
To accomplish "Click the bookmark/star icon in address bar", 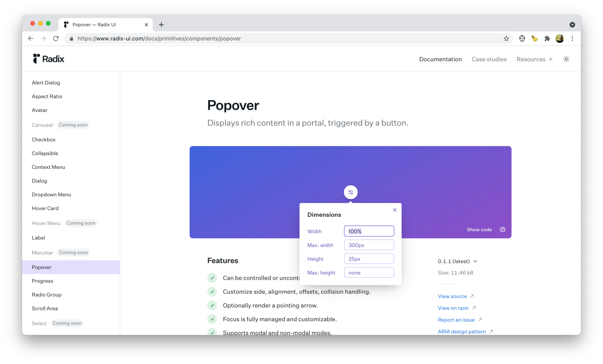I will (x=506, y=38).
